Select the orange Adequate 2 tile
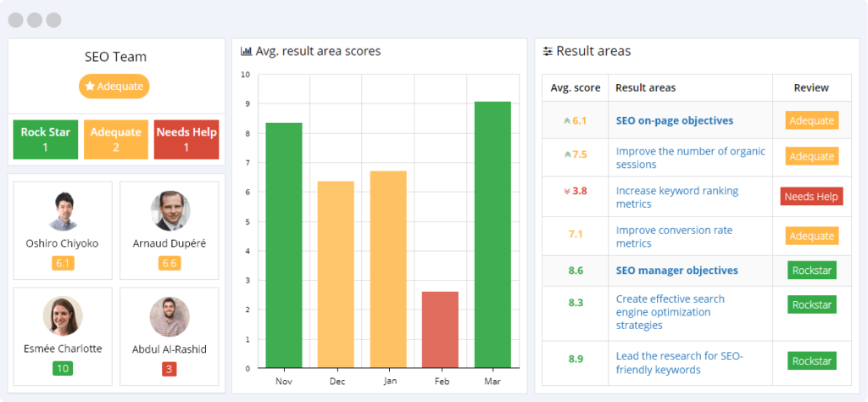 click(115, 140)
